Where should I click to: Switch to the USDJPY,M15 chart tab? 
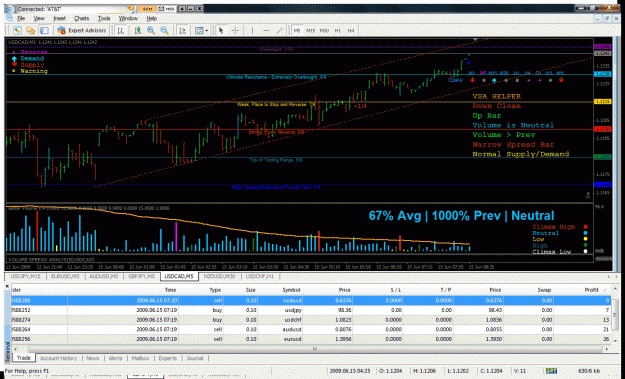pos(26,276)
